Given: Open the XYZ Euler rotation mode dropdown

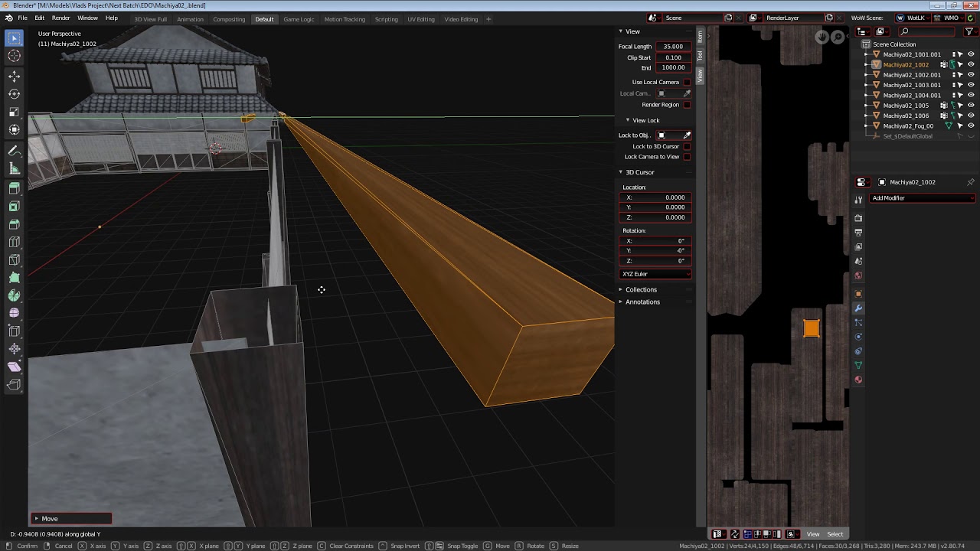Looking at the screenshot, I should coord(655,274).
